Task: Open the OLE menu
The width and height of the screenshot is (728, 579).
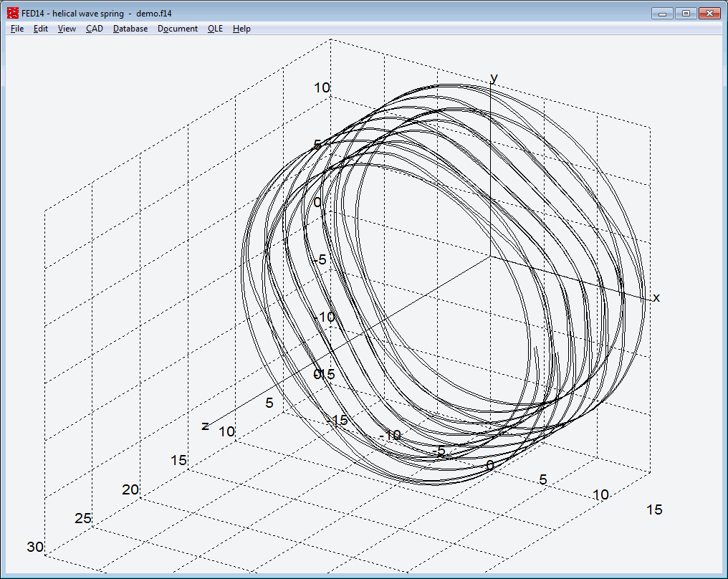Action: click(215, 29)
